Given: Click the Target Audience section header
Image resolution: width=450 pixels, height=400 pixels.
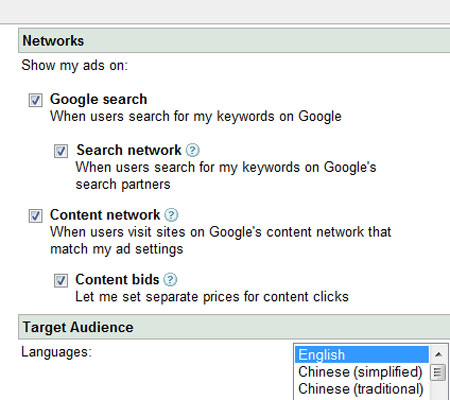Looking at the screenshot, I should click(x=234, y=327).
